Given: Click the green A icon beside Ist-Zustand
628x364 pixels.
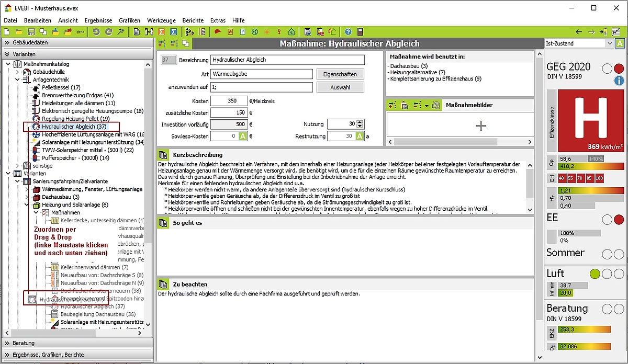Looking at the screenshot, I should click(620, 43).
